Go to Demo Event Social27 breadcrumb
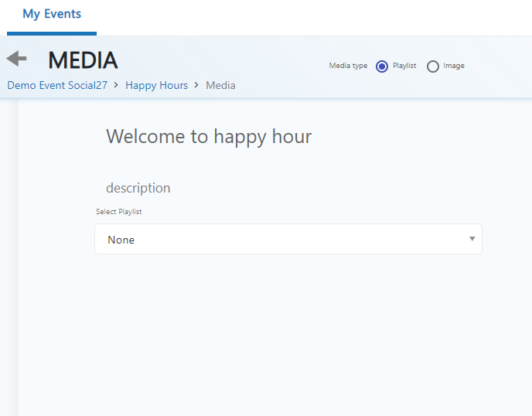 click(57, 85)
